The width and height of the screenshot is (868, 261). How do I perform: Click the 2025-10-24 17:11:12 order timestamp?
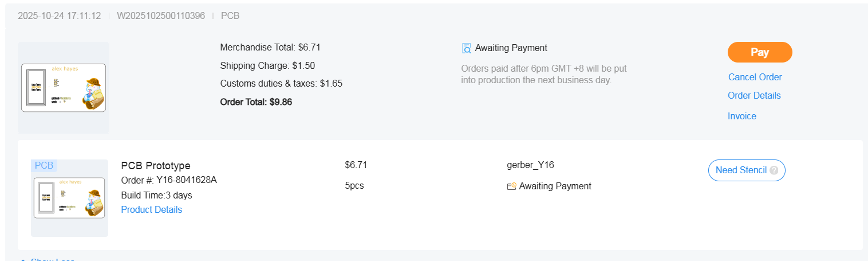(x=59, y=15)
